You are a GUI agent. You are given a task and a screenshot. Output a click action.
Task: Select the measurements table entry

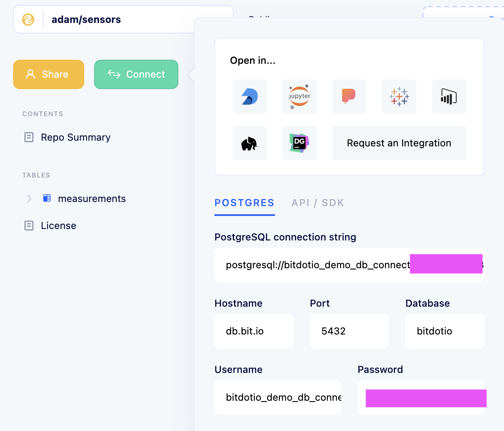(92, 199)
